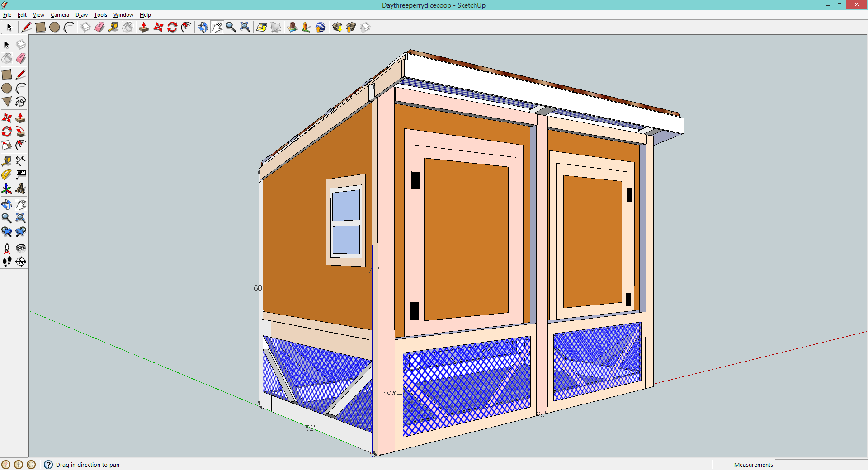
Task: Choose the Section Plane tool
Action: (21, 262)
